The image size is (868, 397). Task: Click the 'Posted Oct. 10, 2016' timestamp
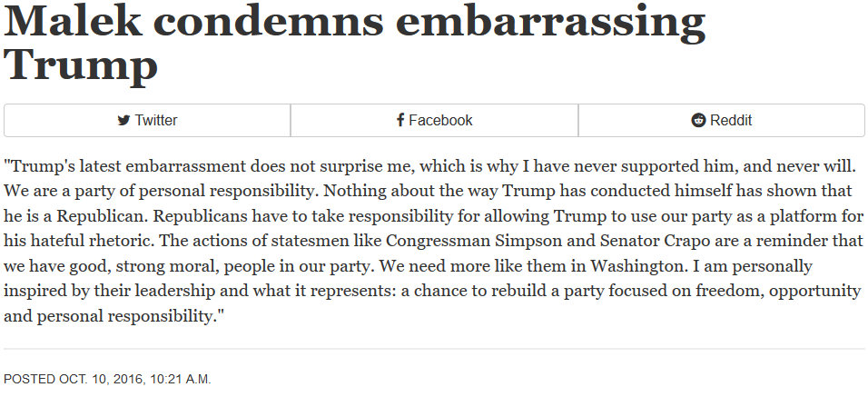[x=74, y=380]
